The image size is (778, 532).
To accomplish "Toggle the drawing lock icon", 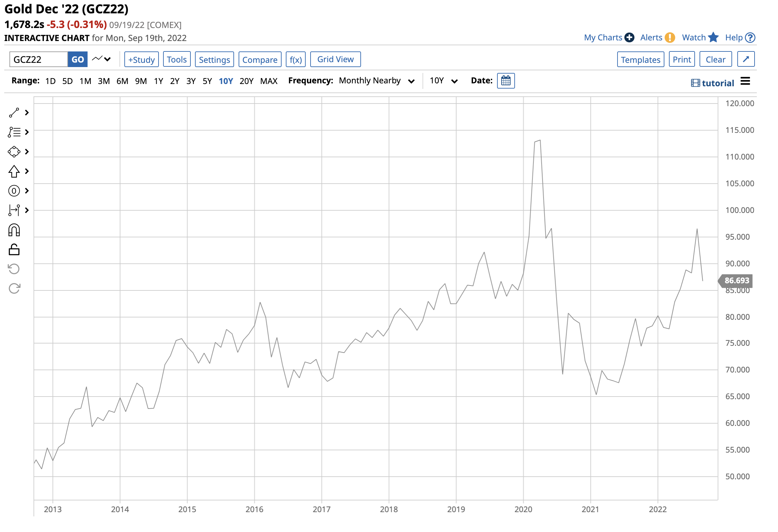I will click(14, 250).
